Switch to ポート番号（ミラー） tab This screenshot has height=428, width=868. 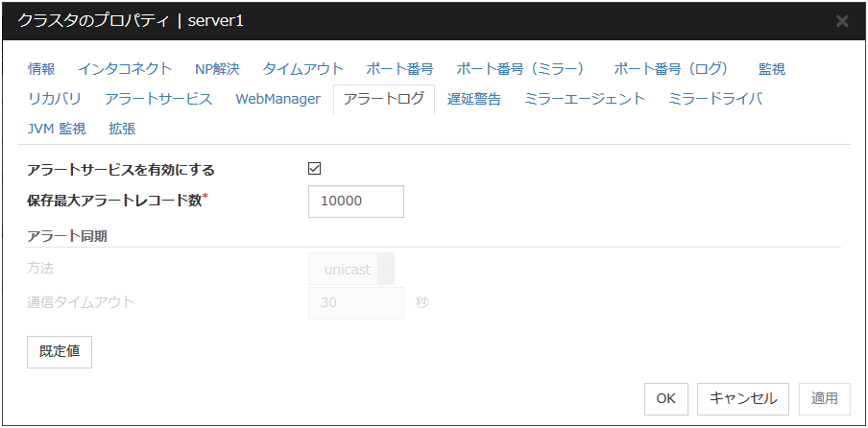tap(520, 69)
